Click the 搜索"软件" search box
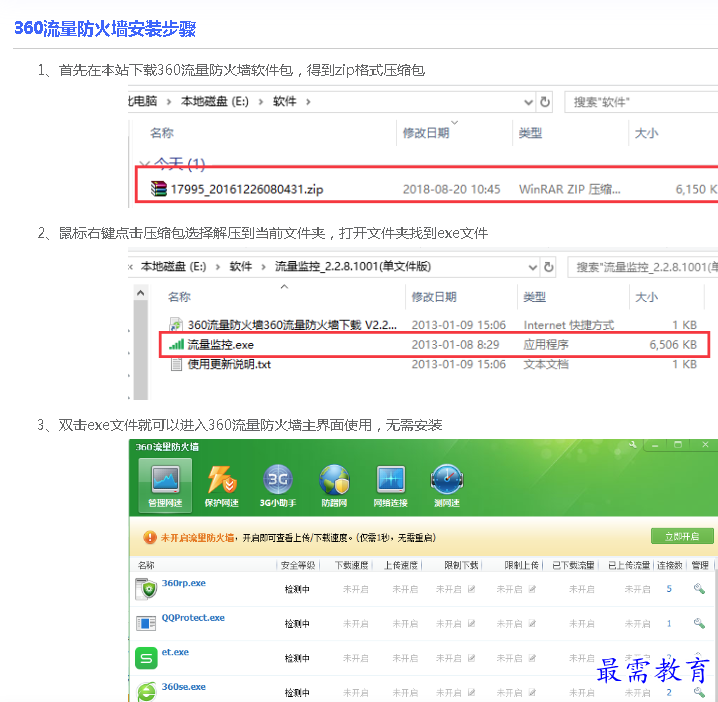Viewport: 718px width, 702px height. coord(641,102)
